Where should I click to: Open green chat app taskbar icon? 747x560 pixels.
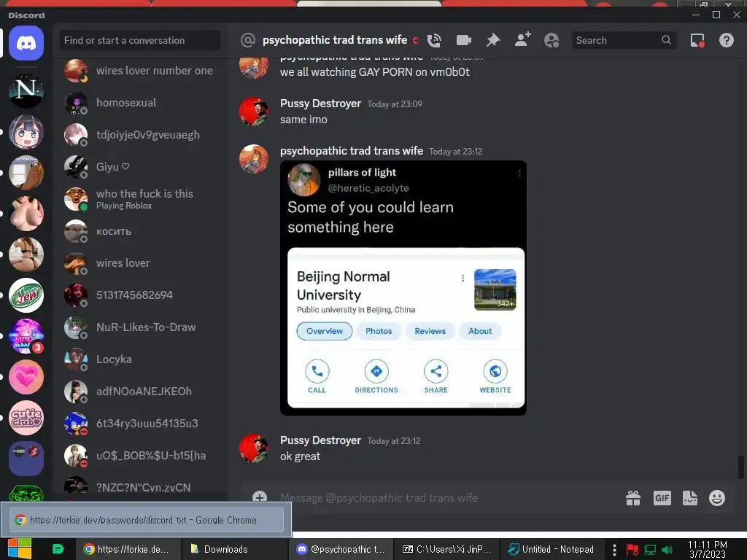(x=58, y=549)
